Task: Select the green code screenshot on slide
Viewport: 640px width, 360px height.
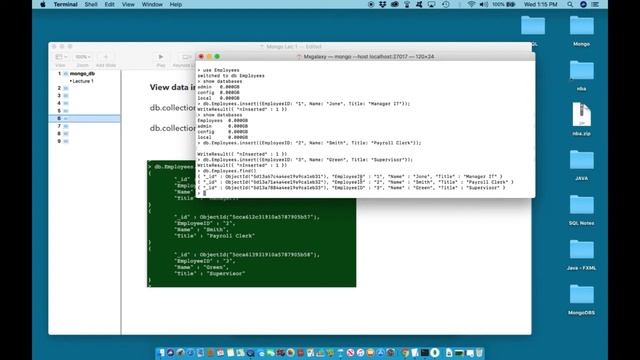Action: pyautogui.click(x=251, y=243)
